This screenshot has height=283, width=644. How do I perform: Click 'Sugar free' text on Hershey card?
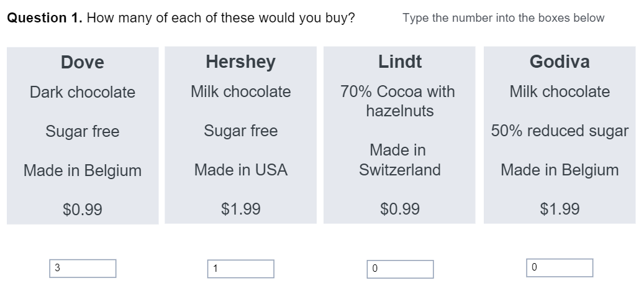(x=241, y=131)
